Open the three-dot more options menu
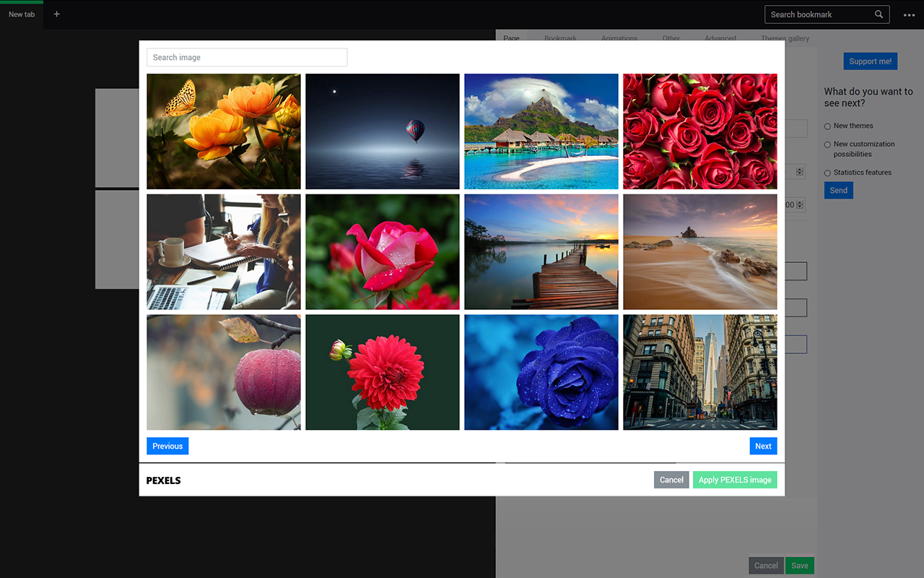 click(909, 15)
